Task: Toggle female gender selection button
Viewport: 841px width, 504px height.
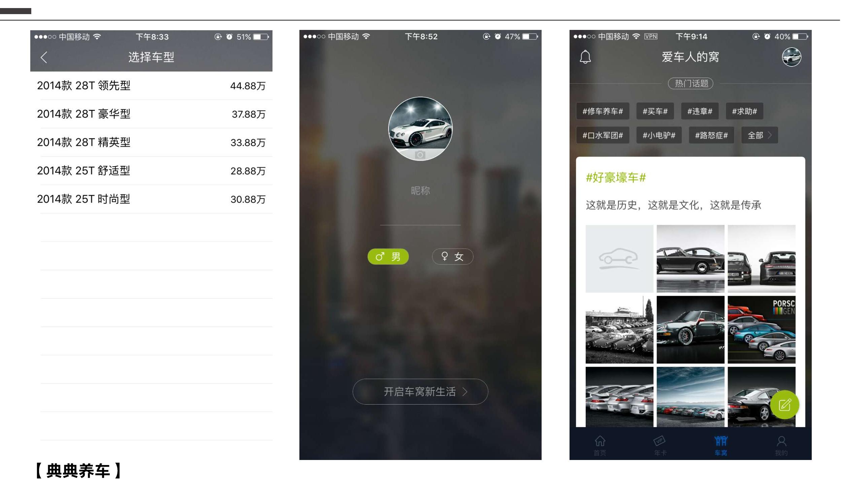Action: tap(451, 257)
